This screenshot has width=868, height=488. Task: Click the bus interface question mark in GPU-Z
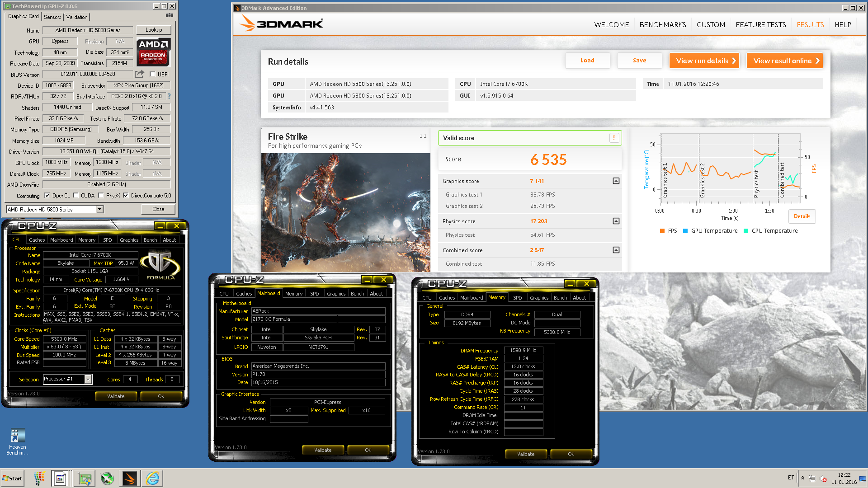tap(169, 96)
